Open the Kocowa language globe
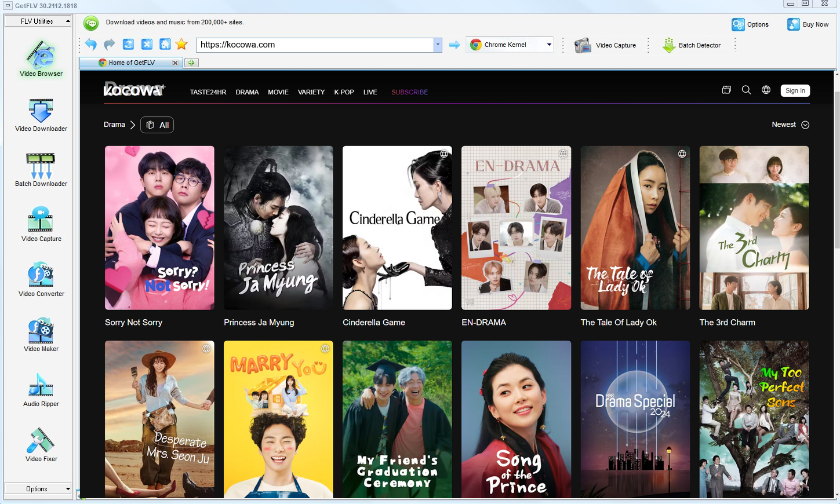The height and width of the screenshot is (504, 840). pos(766,90)
